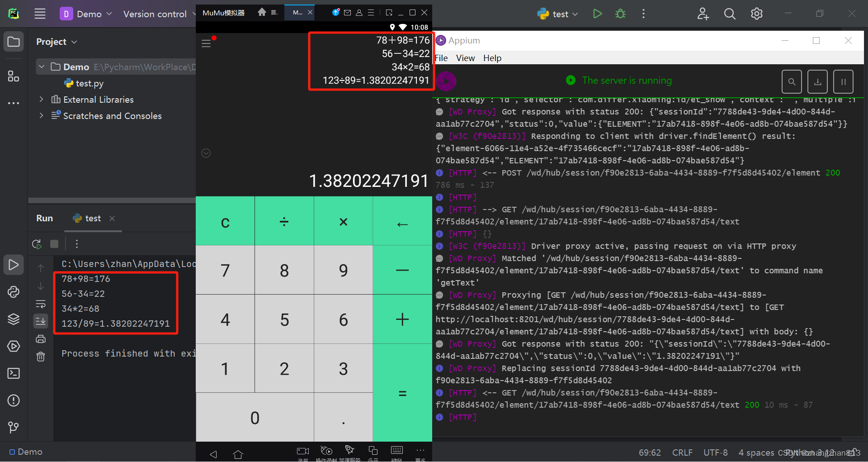Expand Scratches and Consoles node
This screenshot has height=462, width=868.
pos(42,115)
